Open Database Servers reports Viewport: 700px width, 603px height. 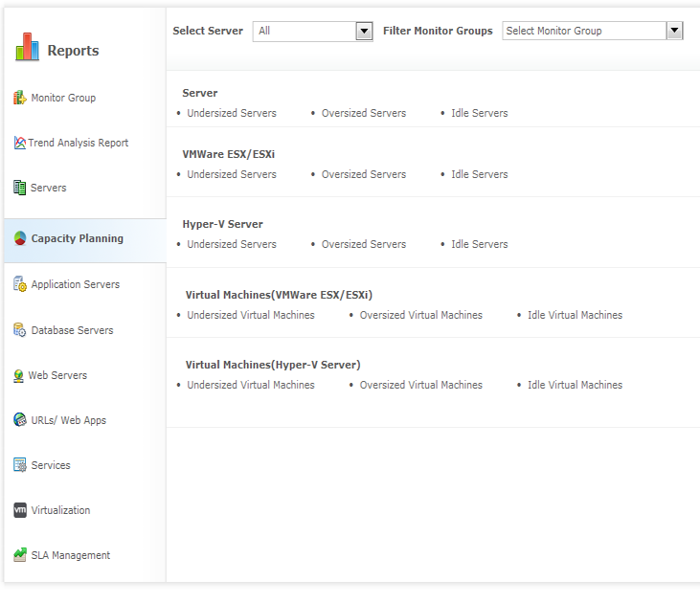[73, 330]
